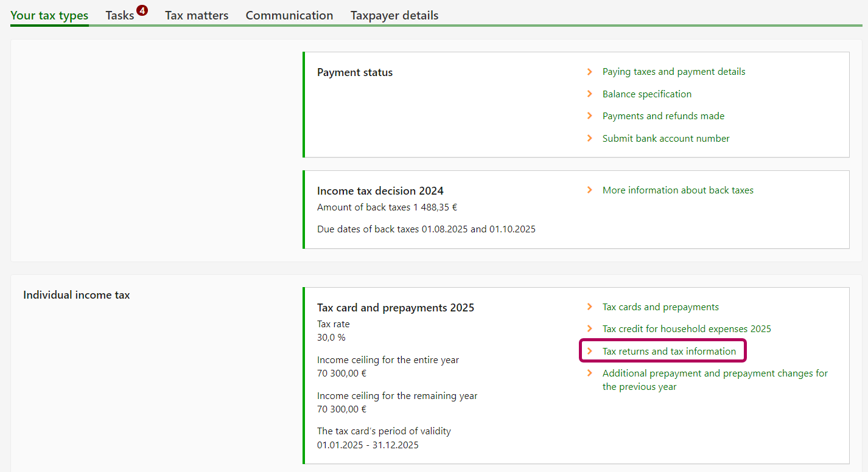
Task: Click the chevron beside Payments and refunds made
Action: (589, 116)
